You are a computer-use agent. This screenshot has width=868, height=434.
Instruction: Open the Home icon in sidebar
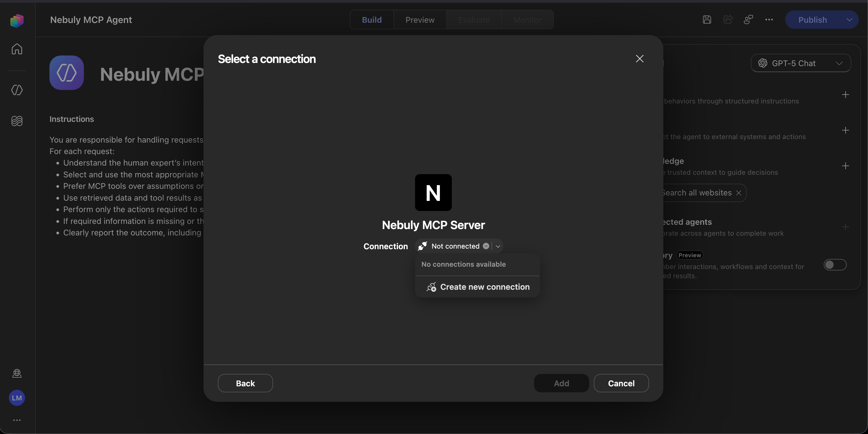17,49
